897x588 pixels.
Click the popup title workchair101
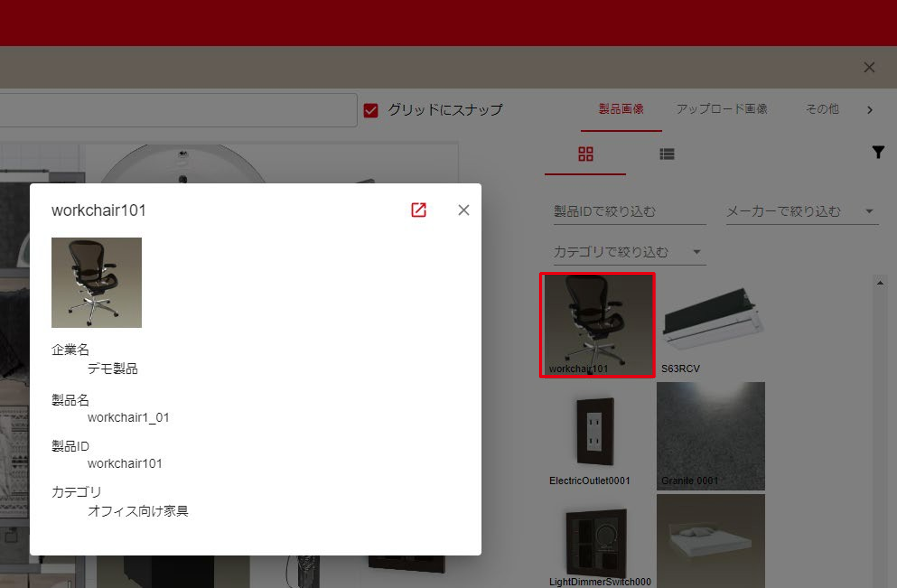click(99, 211)
